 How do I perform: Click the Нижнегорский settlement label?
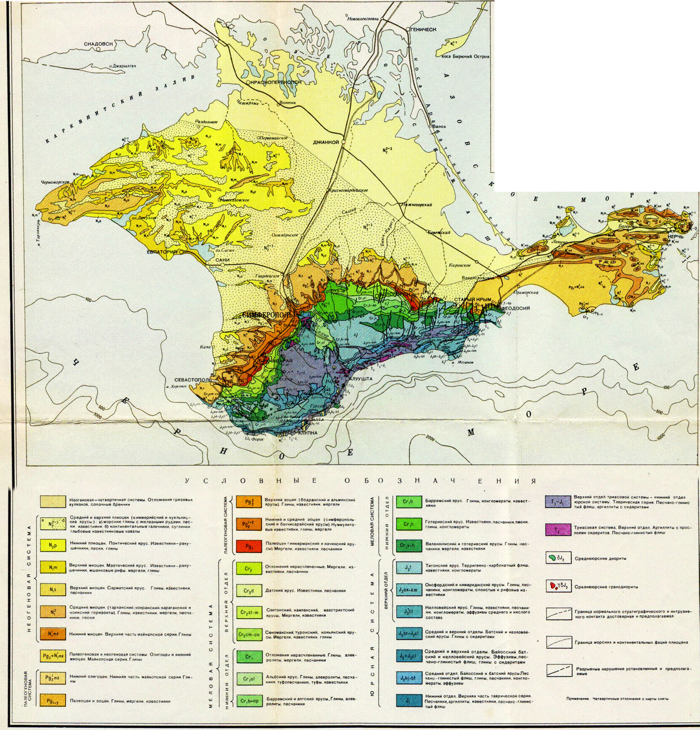(x=417, y=204)
